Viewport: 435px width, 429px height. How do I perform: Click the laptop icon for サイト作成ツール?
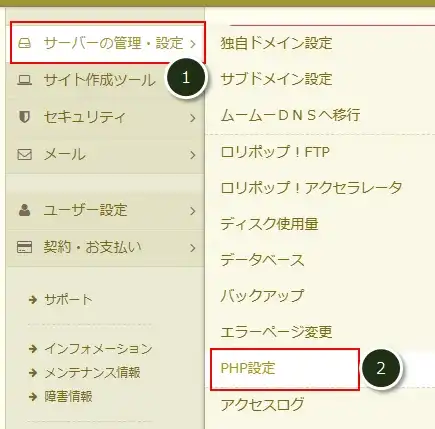tap(25, 80)
